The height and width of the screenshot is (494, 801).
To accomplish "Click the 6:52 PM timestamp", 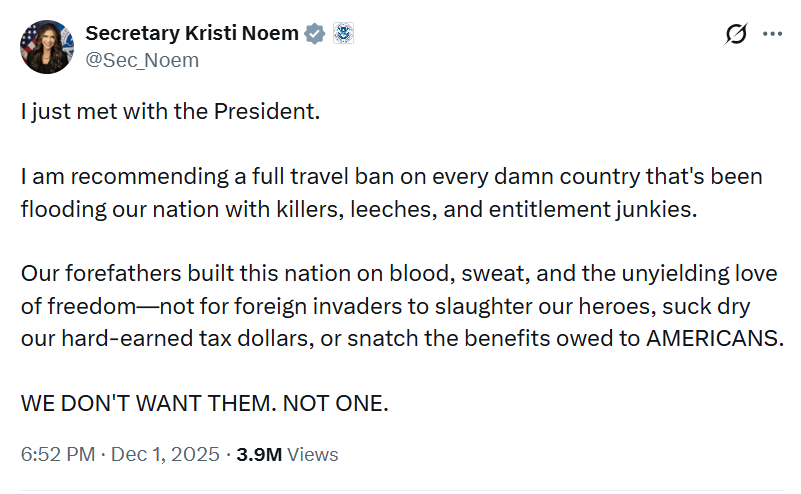I will pos(57,454).
